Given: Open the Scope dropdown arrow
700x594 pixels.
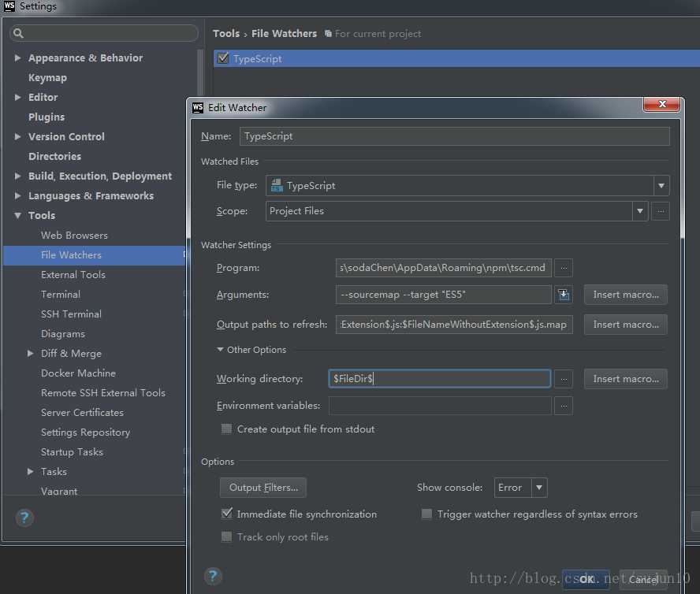Looking at the screenshot, I should click(640, 211).
